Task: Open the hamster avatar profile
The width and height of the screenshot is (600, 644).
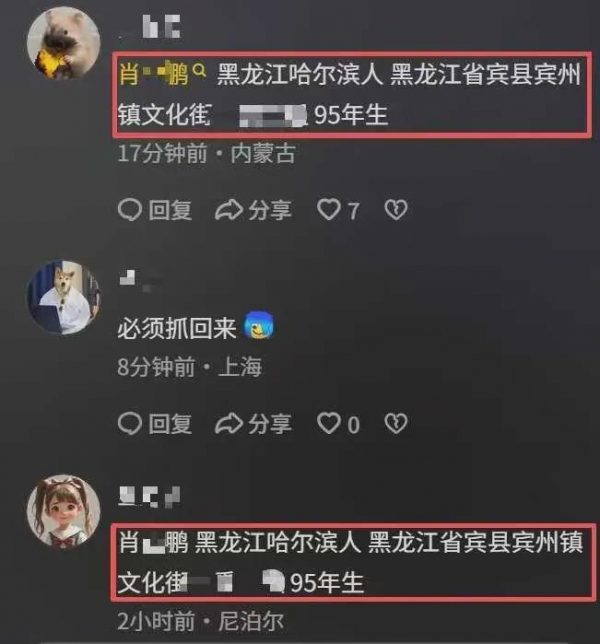Action: click(x=64, y=44)
